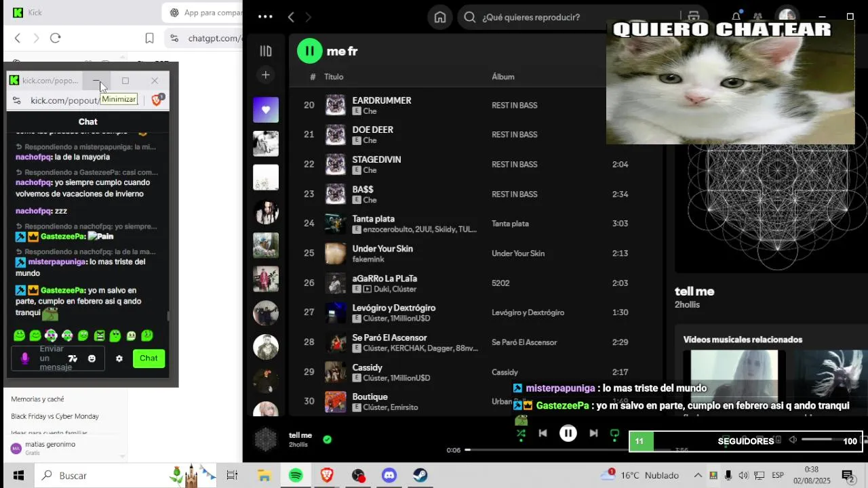Bookmark the chatgpt.com page
This screenshot has width=868, height=488.
click(149, 39)
